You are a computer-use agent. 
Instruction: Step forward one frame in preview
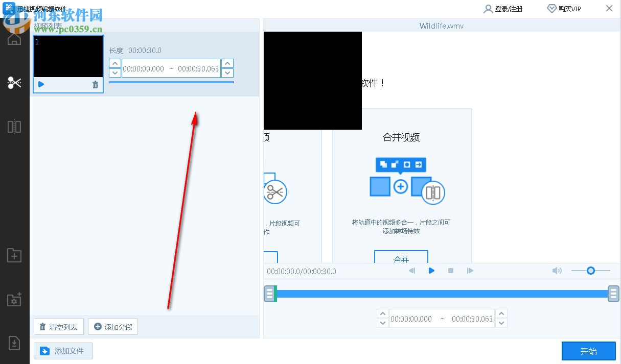coord(470,271)
